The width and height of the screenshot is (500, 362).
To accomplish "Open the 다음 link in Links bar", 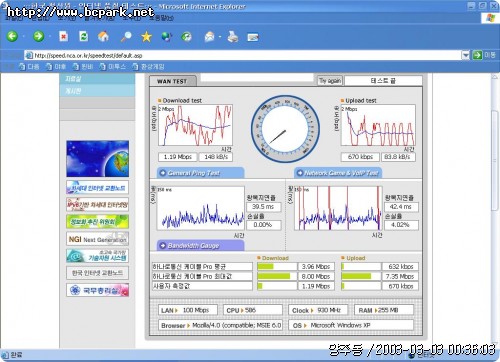I will coord(30,67).
